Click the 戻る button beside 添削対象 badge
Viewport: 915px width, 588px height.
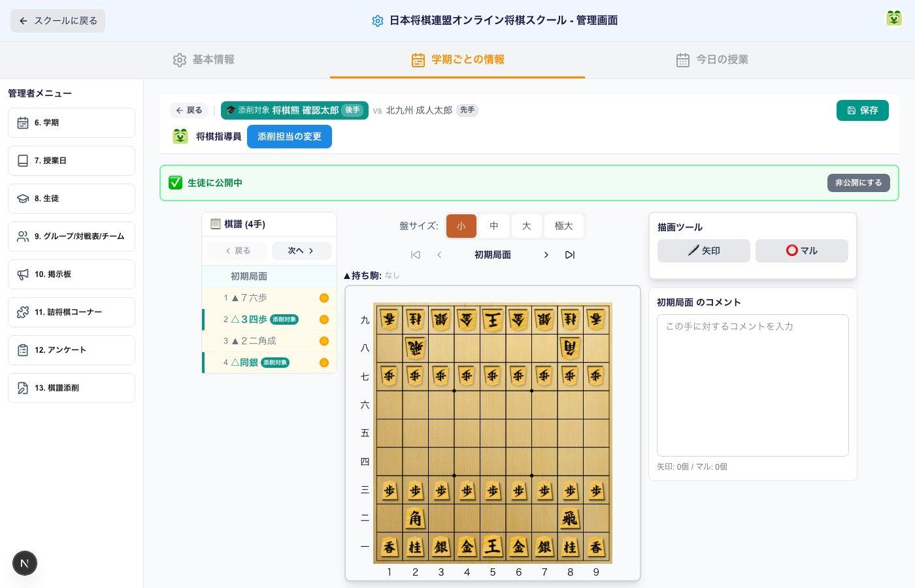(189, 110)
